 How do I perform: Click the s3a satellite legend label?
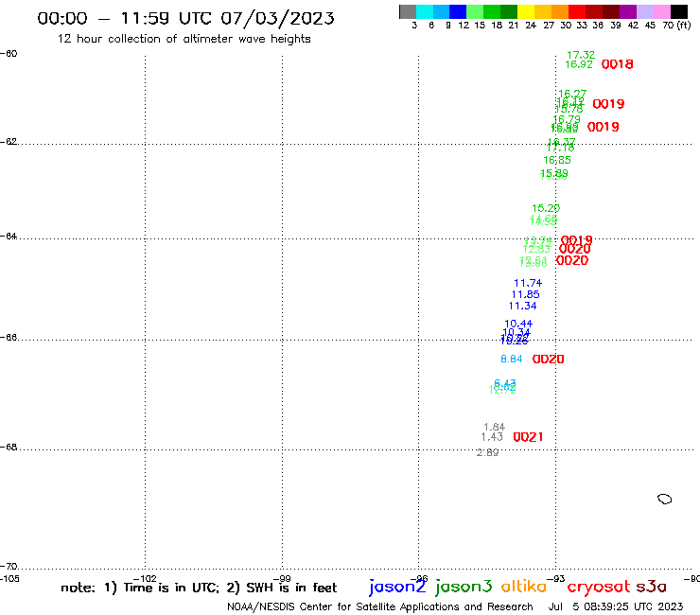coord(651,587)
